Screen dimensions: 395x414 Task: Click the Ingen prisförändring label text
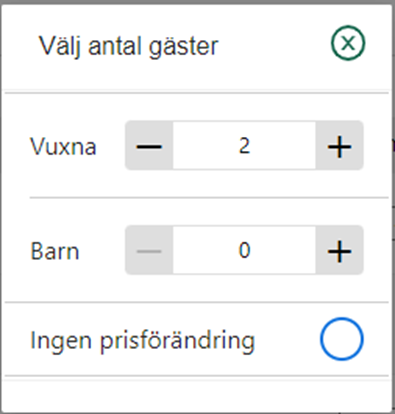pyautogui.click(x=142, y=341)
